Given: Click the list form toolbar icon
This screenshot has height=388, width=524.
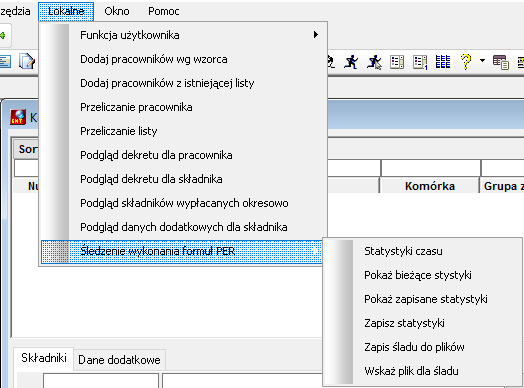Looking at the screenshot, I should coord(397,62).
